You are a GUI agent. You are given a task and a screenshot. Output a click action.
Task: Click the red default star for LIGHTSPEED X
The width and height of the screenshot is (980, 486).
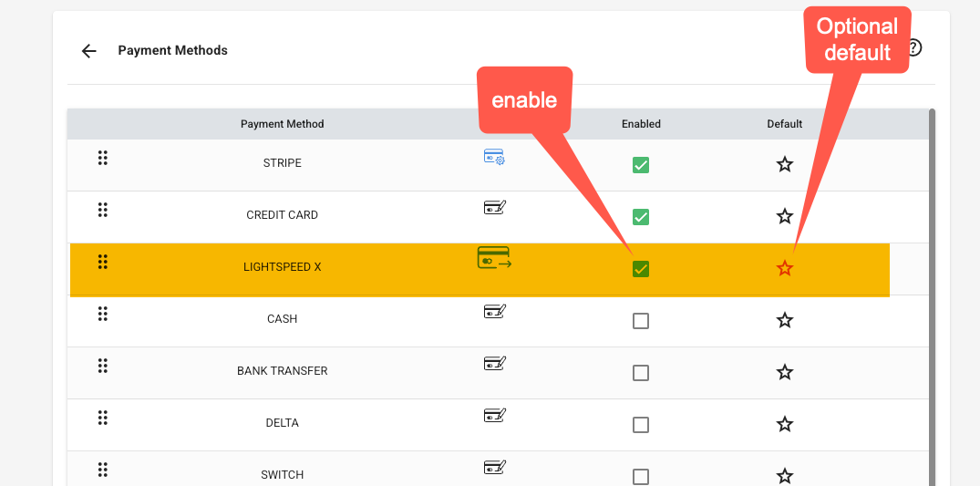click(785, 268)
